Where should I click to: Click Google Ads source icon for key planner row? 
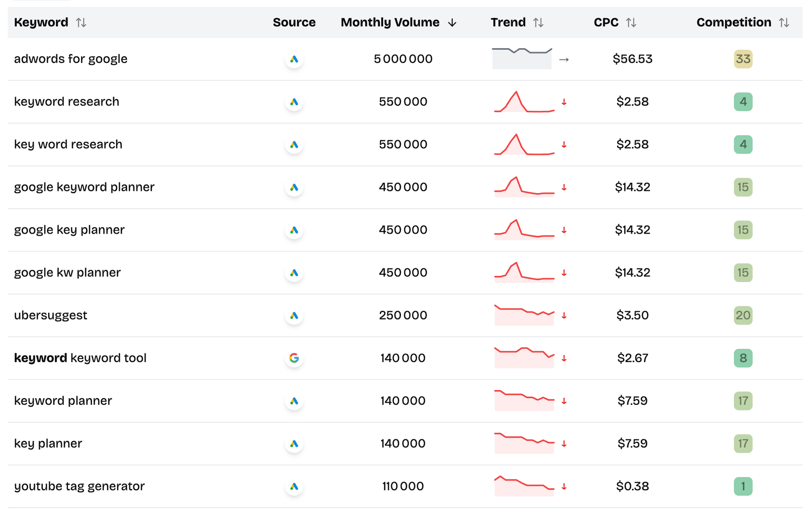294,443
